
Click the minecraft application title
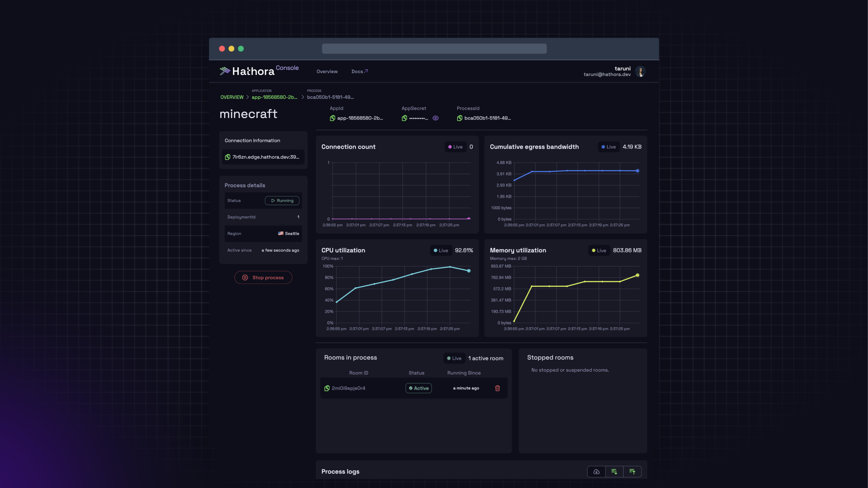[248, 114]
